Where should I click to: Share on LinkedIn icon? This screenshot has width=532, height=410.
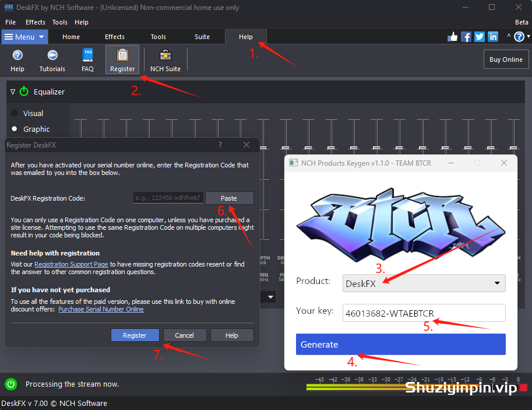(x=492, y=37)
